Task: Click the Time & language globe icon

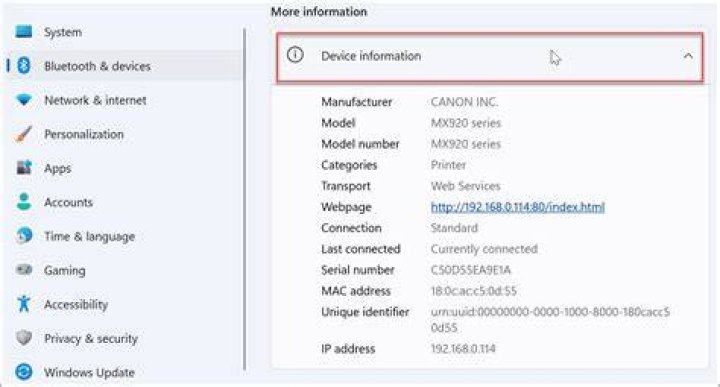Action: [x=24, y=236]
